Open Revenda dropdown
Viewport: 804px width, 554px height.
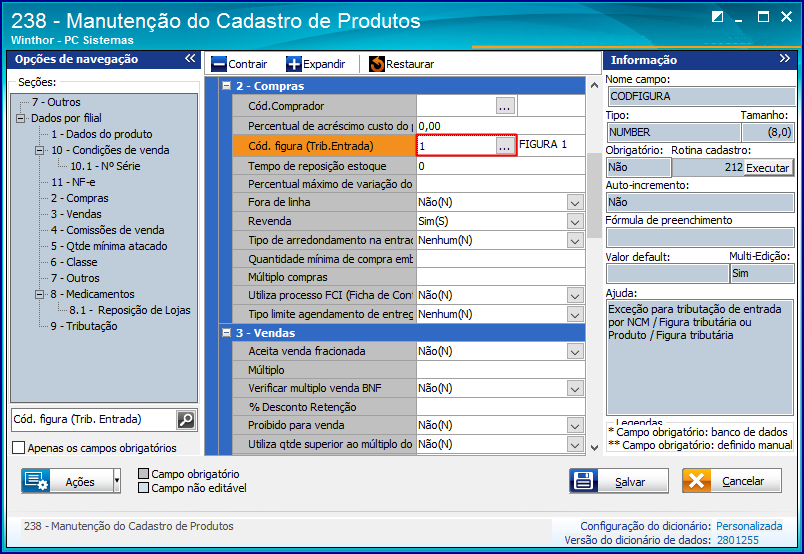(x=575, y=222)
